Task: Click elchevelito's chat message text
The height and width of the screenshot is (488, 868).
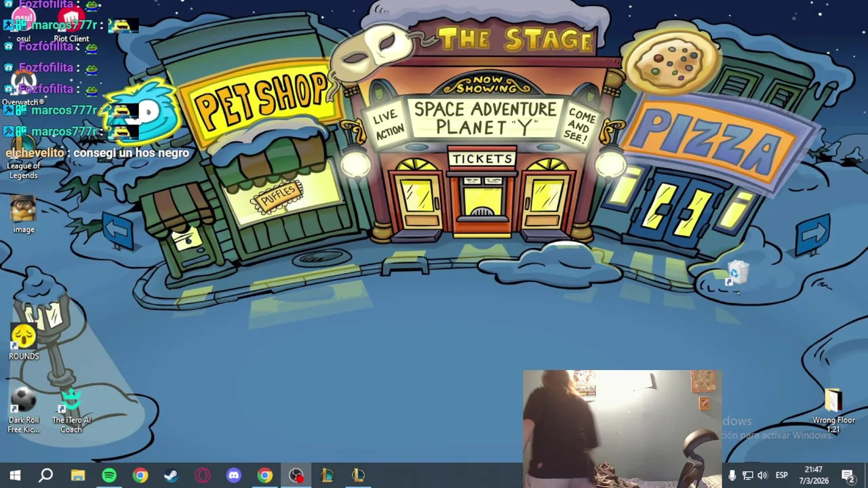Action: pyautogui.click(x=132, y=152)
